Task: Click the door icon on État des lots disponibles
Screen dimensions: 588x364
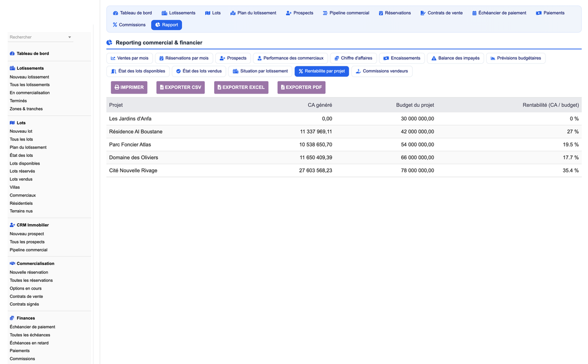Action: point(114,71)
